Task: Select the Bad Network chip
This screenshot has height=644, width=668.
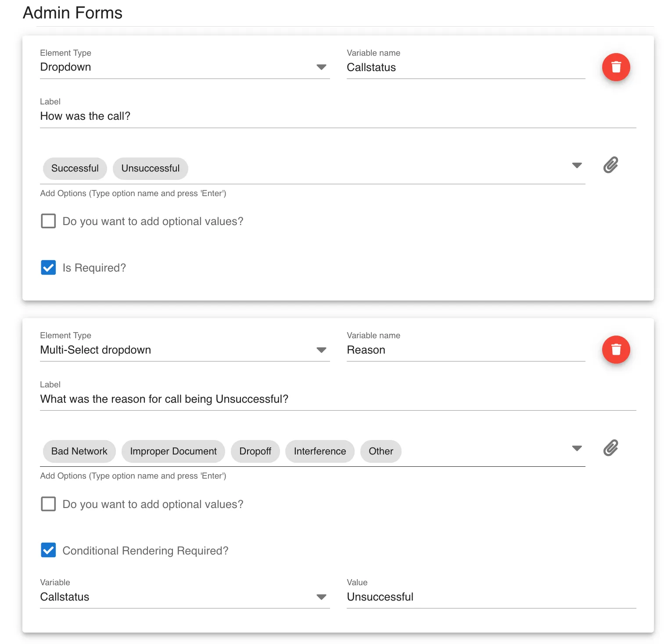Action: point(79,451)
